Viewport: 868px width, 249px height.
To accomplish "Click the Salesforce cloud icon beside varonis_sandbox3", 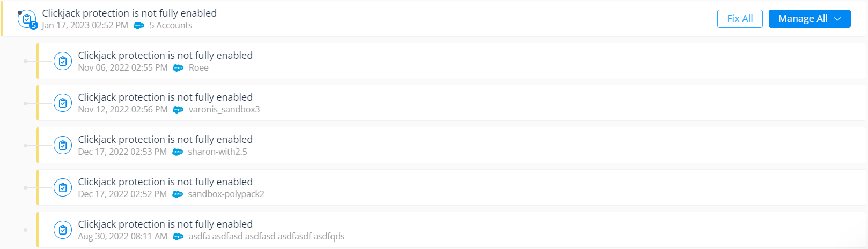I will 178,110.
